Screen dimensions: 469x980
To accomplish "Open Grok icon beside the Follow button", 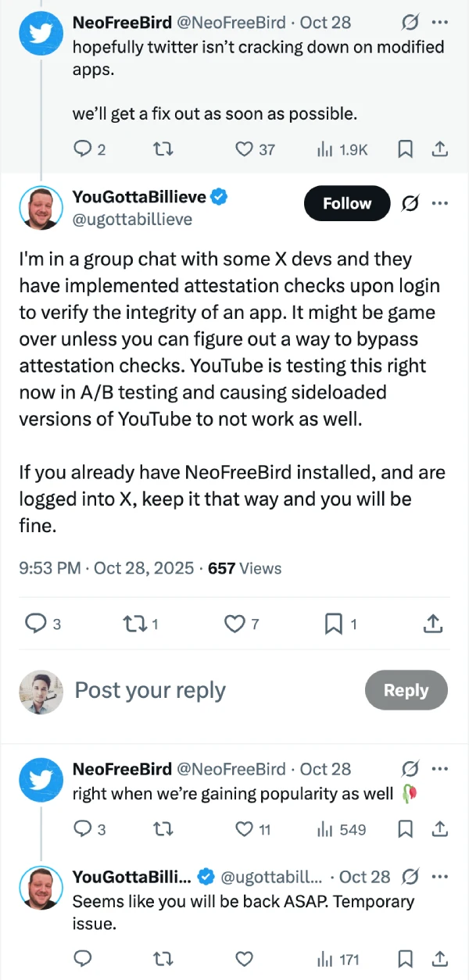I will (x=409, y=203).
